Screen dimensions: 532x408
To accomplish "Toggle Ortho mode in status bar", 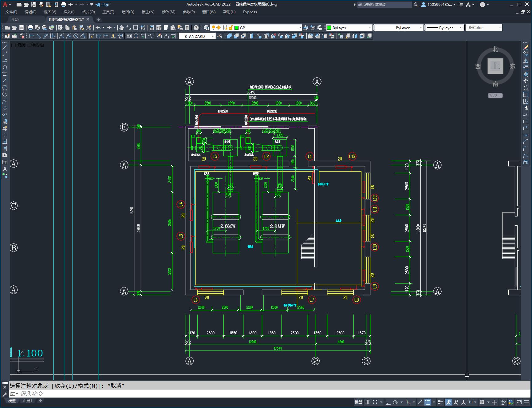I will [x=388, y=402].
